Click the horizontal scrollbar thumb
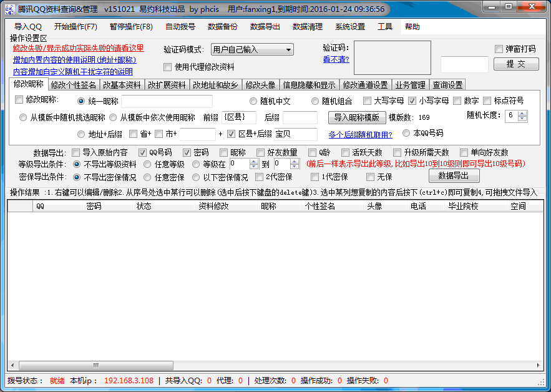This screenshot has height=392, width=551. pyautogui.click(x=96, y=365)
